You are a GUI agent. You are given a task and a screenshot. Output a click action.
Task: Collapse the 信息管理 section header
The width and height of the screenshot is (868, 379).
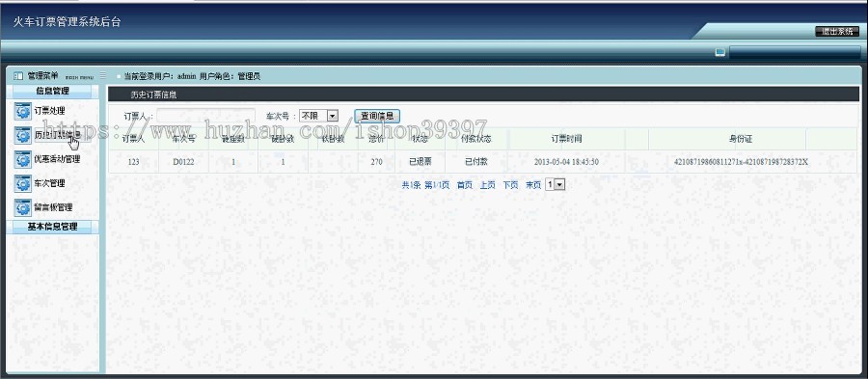(53, 92)
